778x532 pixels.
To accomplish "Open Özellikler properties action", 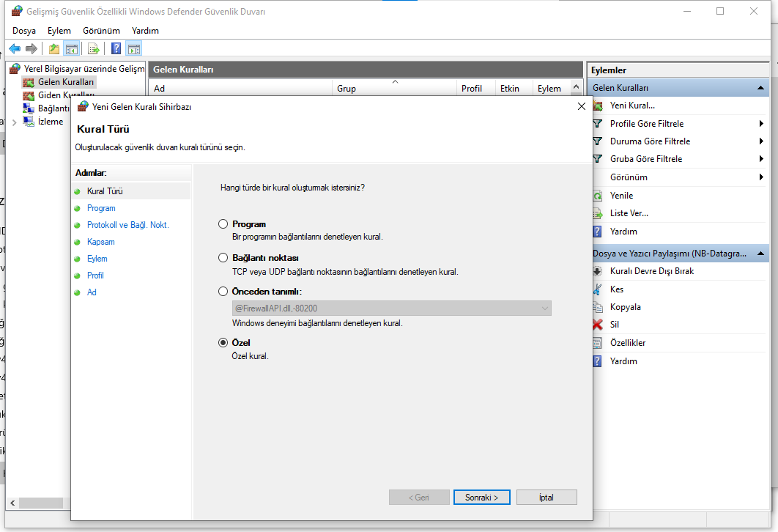I will pyautogui.click(x=628, y=343).
